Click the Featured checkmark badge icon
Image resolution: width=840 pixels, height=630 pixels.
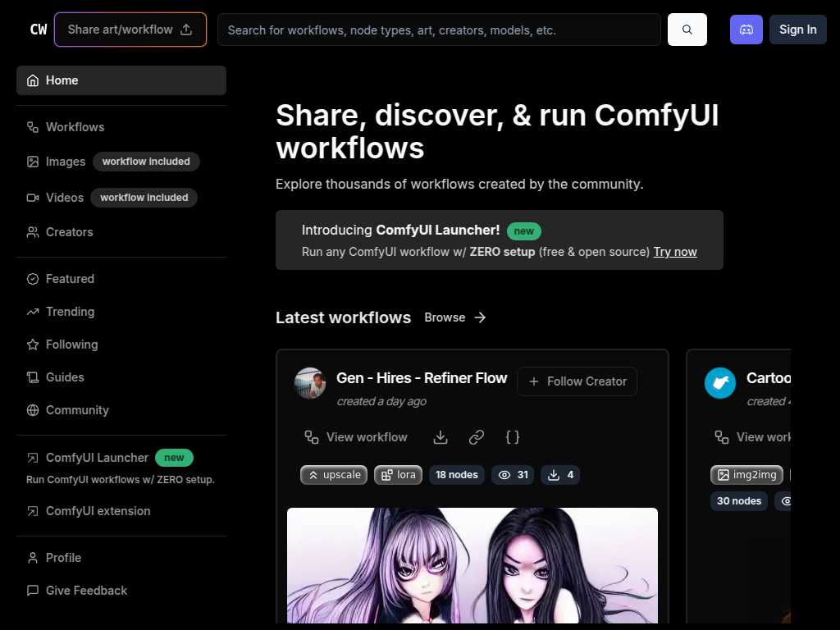[x=33, y=279]
